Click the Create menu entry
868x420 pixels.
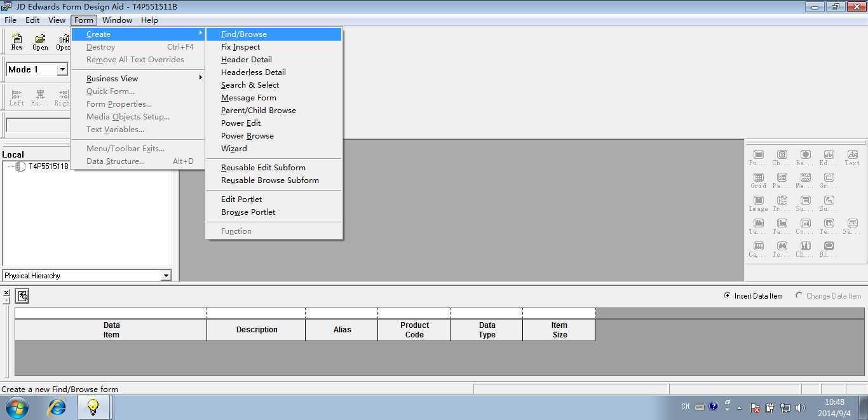point(138,34)
